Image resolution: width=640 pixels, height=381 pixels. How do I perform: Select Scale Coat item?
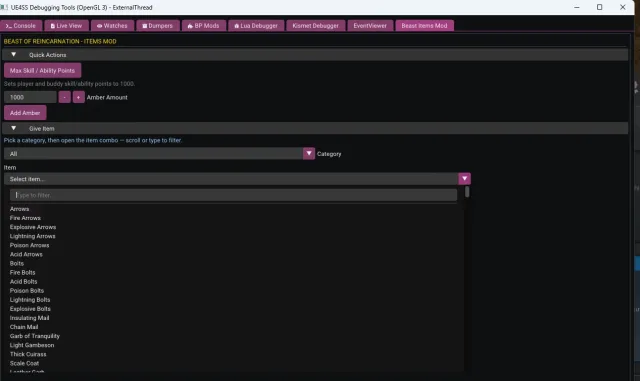pyautogui.click(x=24, y=363)
